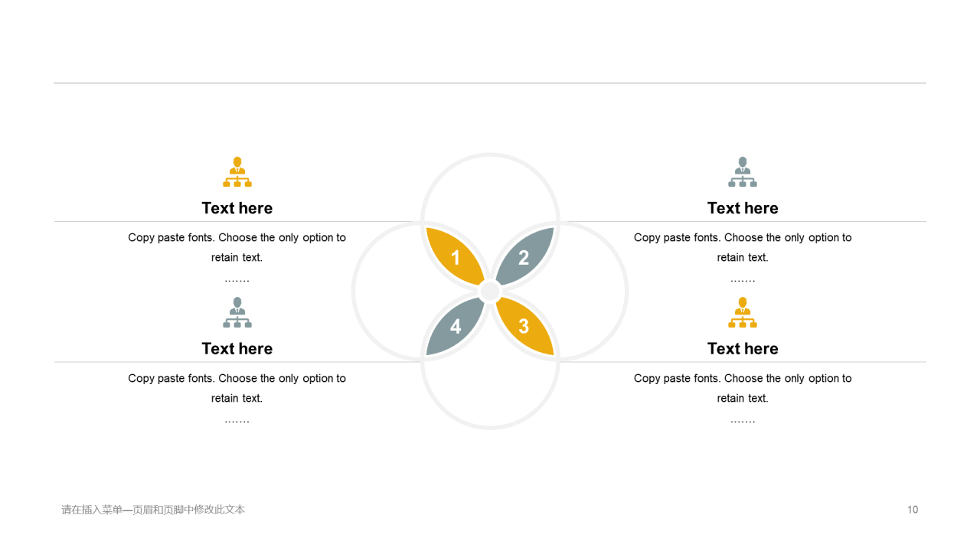Click the gray petal numbered 2

click(x=525, y=256)
